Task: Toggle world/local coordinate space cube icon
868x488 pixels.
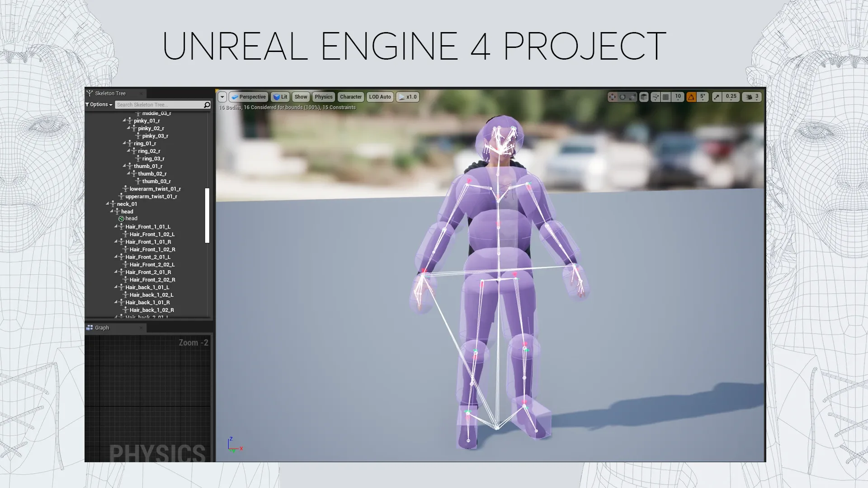Action: [644, 97]
